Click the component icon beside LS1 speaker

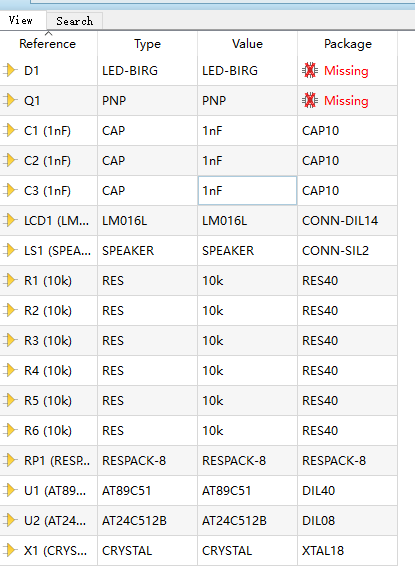click(10, 250)
